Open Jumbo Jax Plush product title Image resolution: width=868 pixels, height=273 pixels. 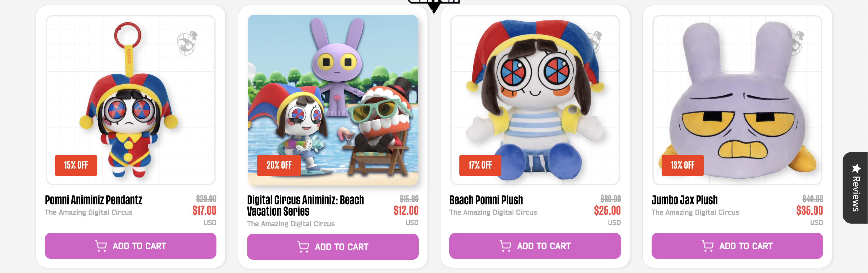[684, 200]
